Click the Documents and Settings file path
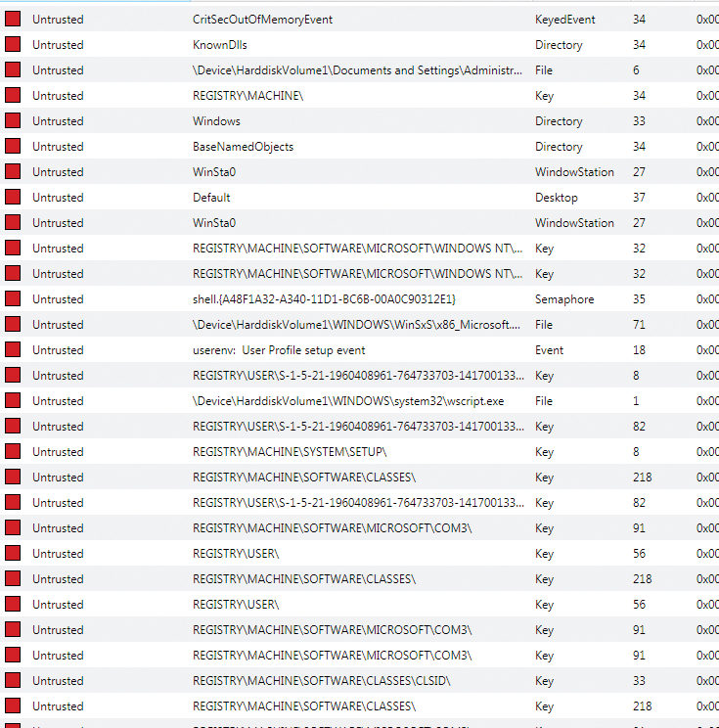The image size is (719, 728). tap(358, 70)
